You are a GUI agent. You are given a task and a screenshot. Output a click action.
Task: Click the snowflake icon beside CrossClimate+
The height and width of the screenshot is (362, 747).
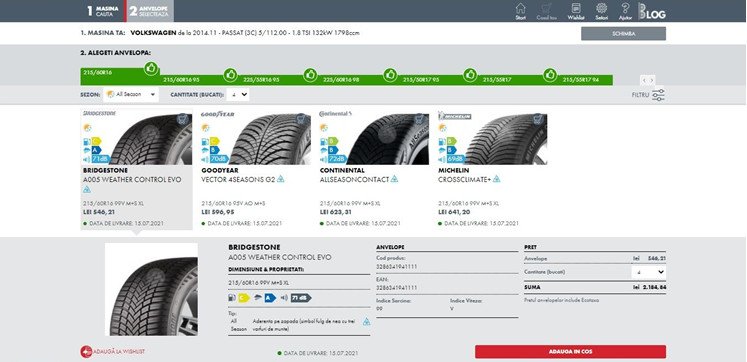point(496,179)
